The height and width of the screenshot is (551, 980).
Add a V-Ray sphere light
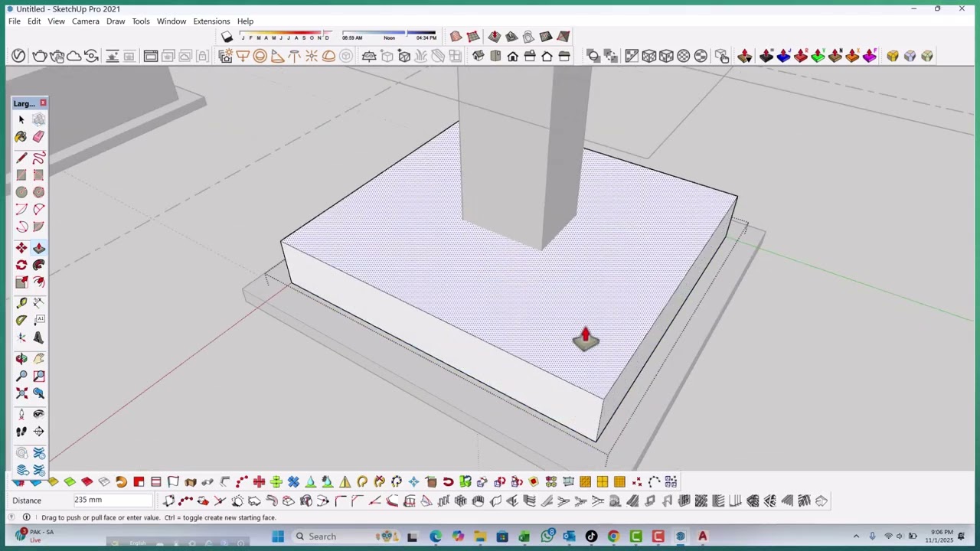coord(260,56)
